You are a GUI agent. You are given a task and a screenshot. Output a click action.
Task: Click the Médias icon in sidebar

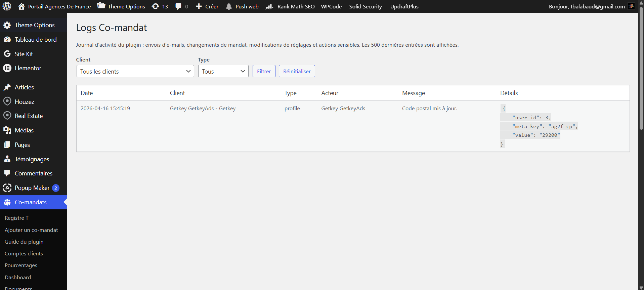(7, 130)
